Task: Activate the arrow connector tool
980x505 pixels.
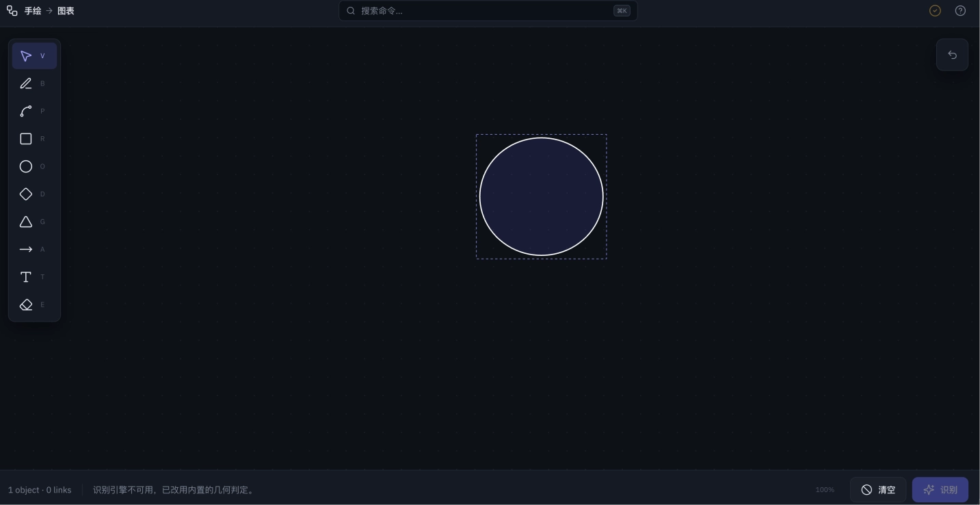Action: [x=34, y=250]
